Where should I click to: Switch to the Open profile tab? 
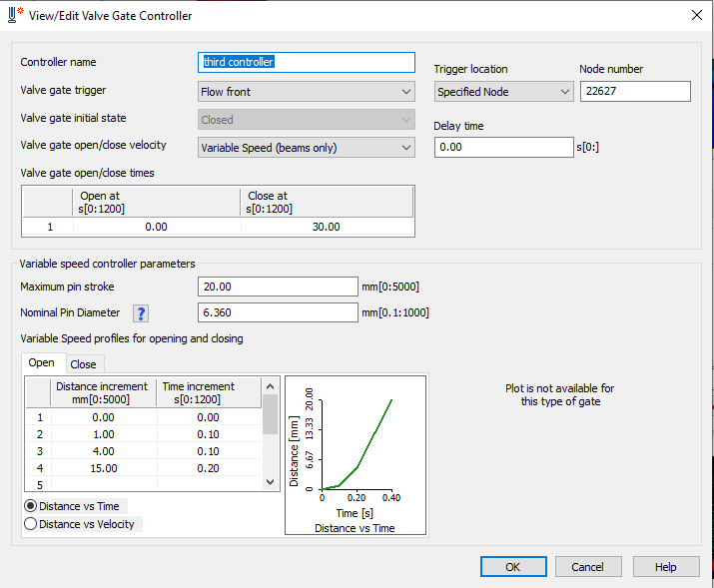pyautogui.click(x=42, y=363)
